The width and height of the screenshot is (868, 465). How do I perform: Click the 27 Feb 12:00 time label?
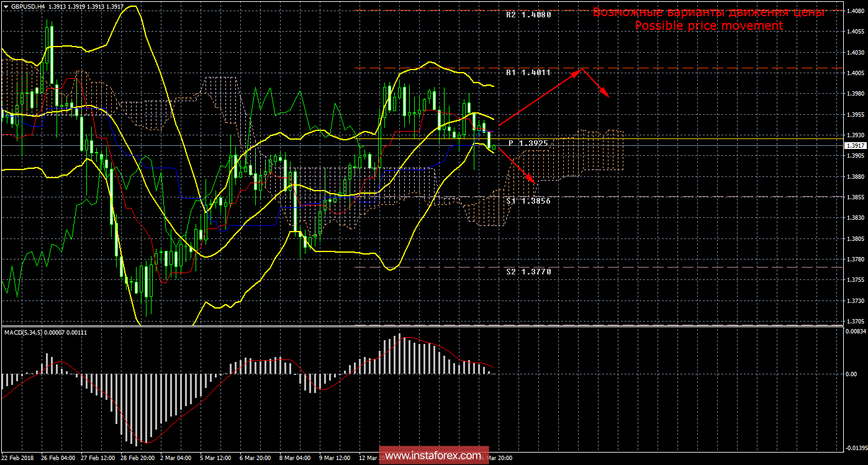tap(97, 458)
